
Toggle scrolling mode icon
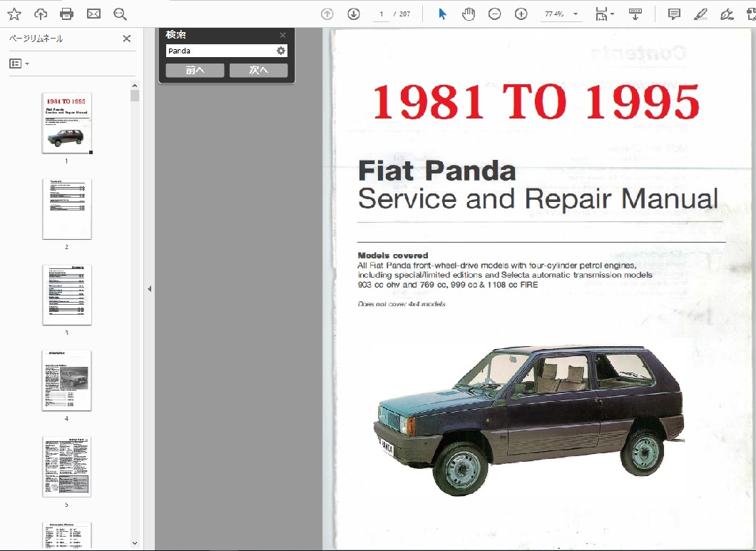(x=635, y=14)
